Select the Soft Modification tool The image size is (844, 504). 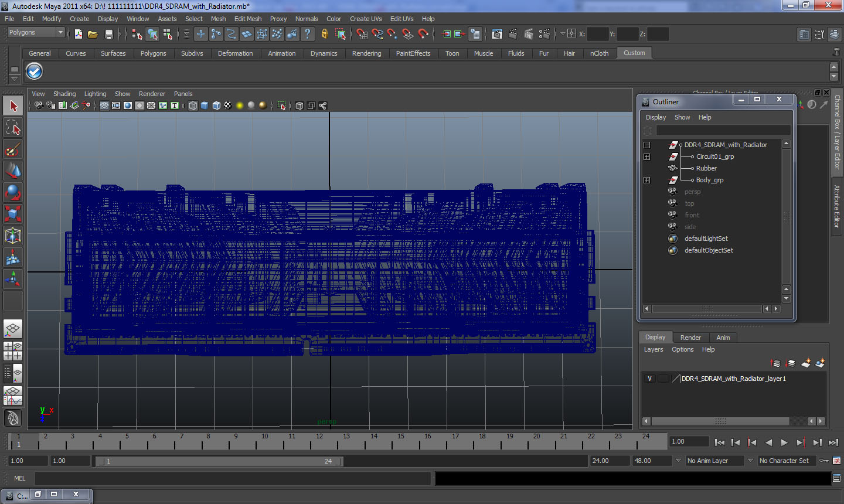point(13,257)
